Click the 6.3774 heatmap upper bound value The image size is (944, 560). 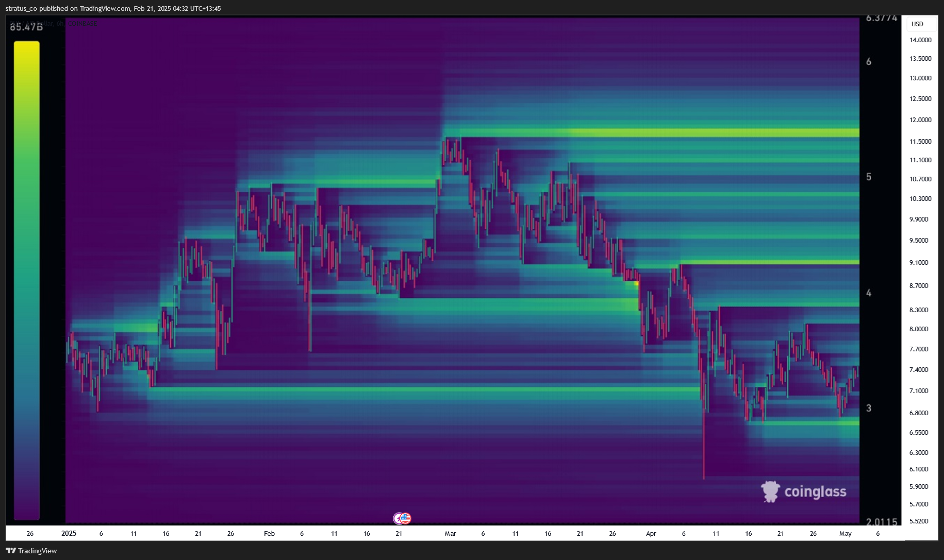[882, 19]
